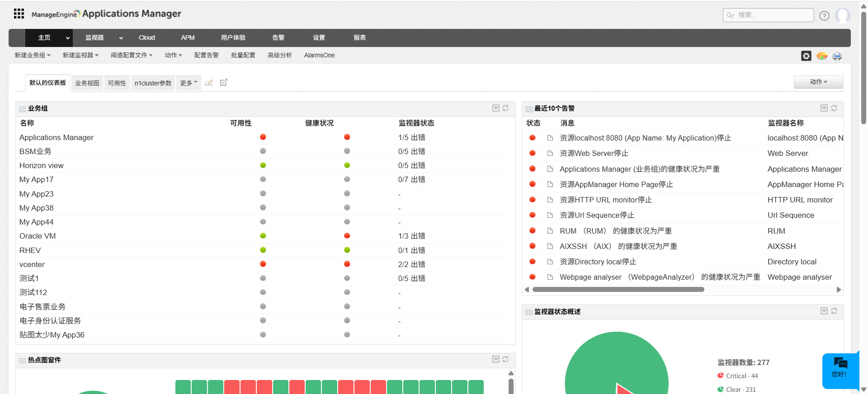Click the document icon beside 资源Directory local停止

(550, 262)
